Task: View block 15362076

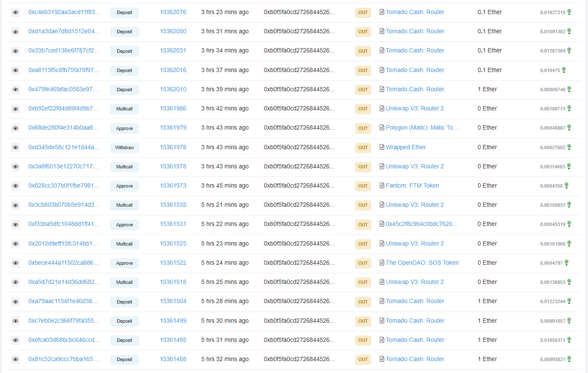Action: pyautogui.click(x=173, y=12)
